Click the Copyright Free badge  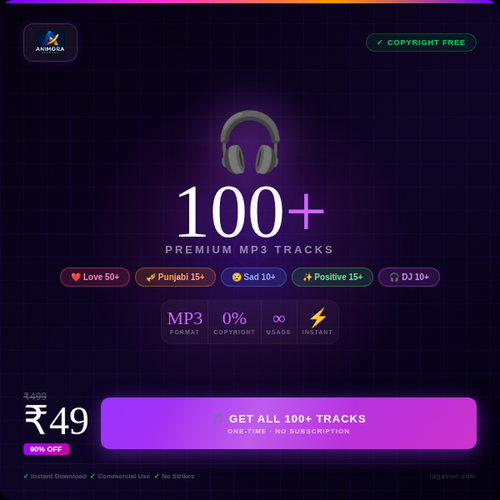pyautogui.click(x=421, y=42)
